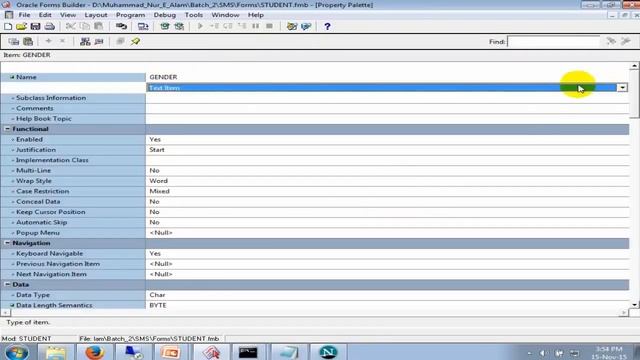Screen dimensions: 640x360
Task: Save the module with the Save icon
Action: 35,27
